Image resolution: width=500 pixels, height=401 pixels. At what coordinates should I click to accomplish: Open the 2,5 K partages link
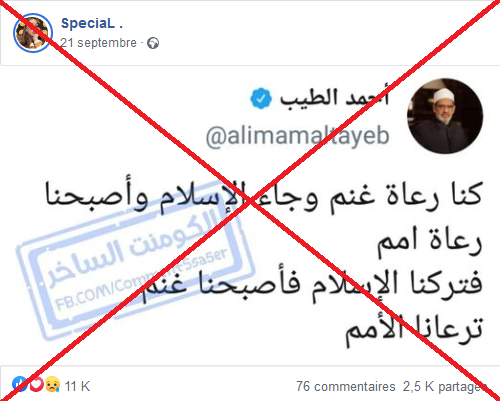(x=444, y=386)
